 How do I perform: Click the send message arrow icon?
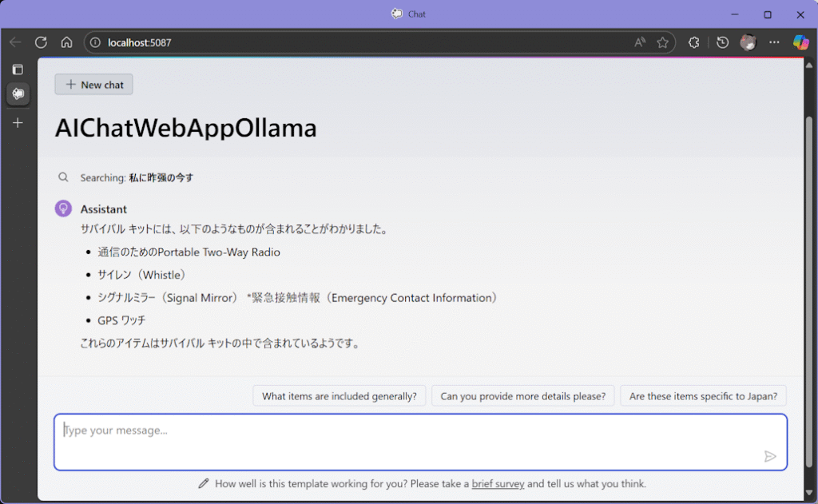[x=769, y=456]
